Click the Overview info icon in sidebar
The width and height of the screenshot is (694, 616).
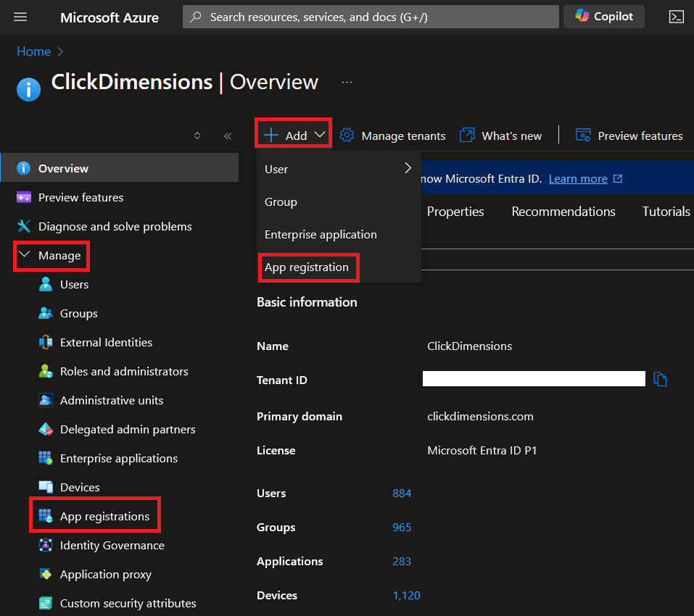[x=23, y=168]
